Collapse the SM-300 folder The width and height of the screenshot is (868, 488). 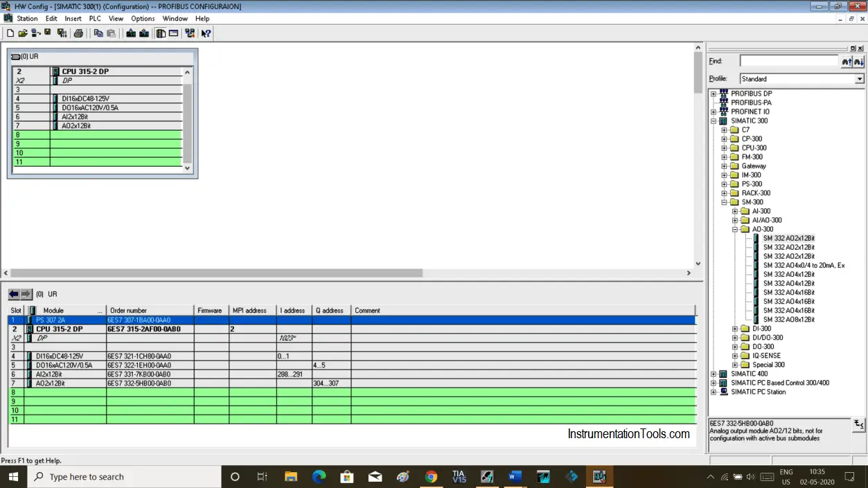coord(725,202)
